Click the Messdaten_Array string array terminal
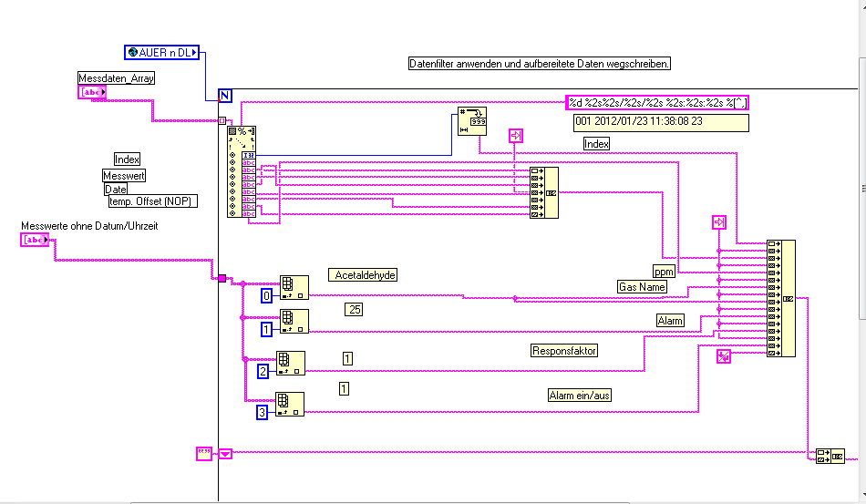The image size is (866, 504). [x=92, y=92]
